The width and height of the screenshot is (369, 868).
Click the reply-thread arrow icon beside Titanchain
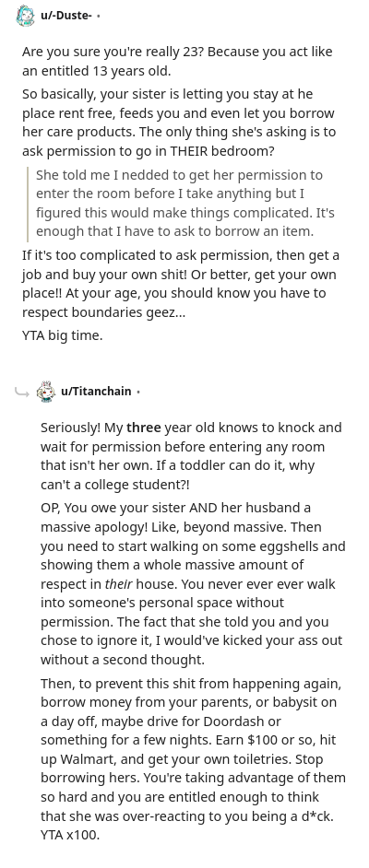(21, 392)
